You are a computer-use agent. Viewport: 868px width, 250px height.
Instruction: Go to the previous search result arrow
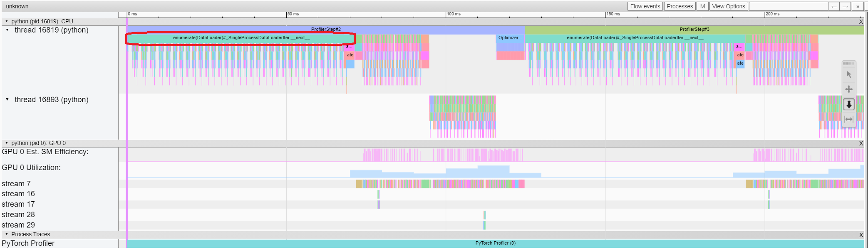(833, 6)
